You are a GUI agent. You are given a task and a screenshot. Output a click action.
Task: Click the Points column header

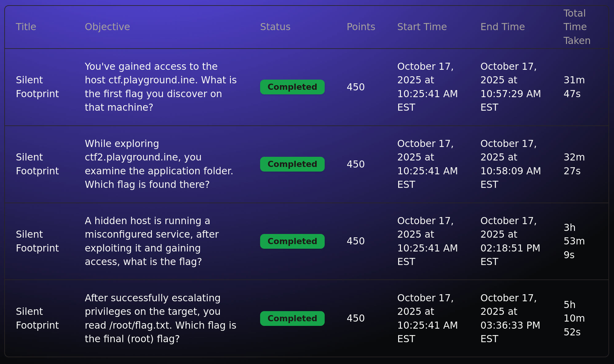(361, 27)
